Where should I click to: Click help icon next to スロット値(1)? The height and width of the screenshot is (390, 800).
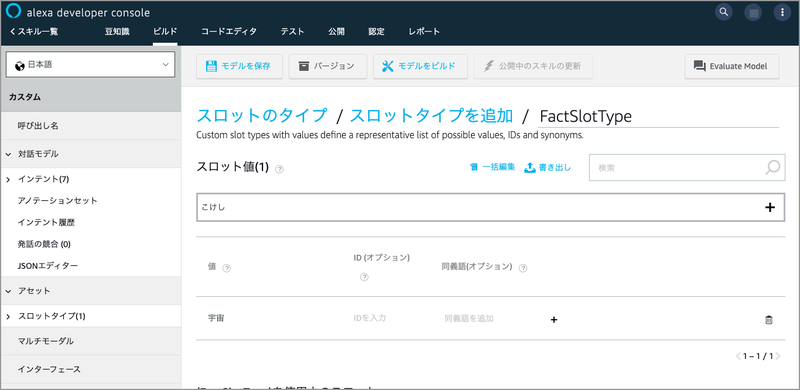point(279,169)
